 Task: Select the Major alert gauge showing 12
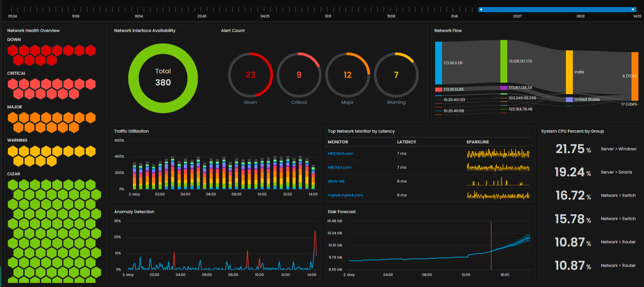click(347, 75)
